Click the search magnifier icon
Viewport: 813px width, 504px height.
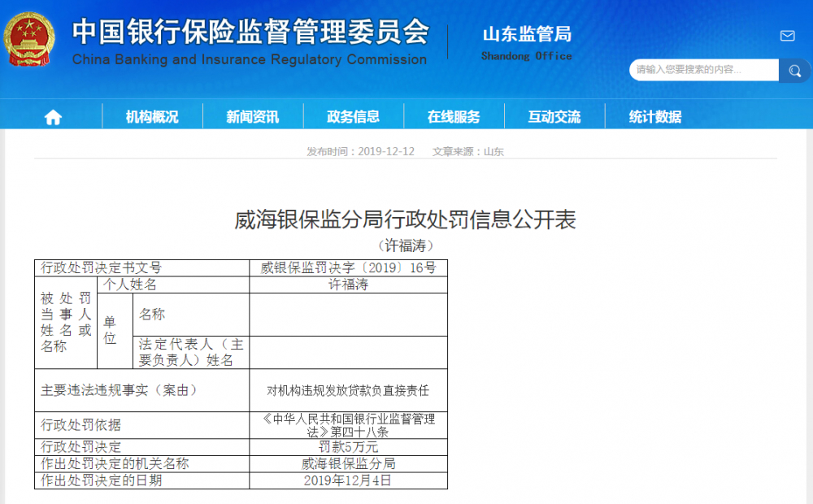[x=794, y=71]
